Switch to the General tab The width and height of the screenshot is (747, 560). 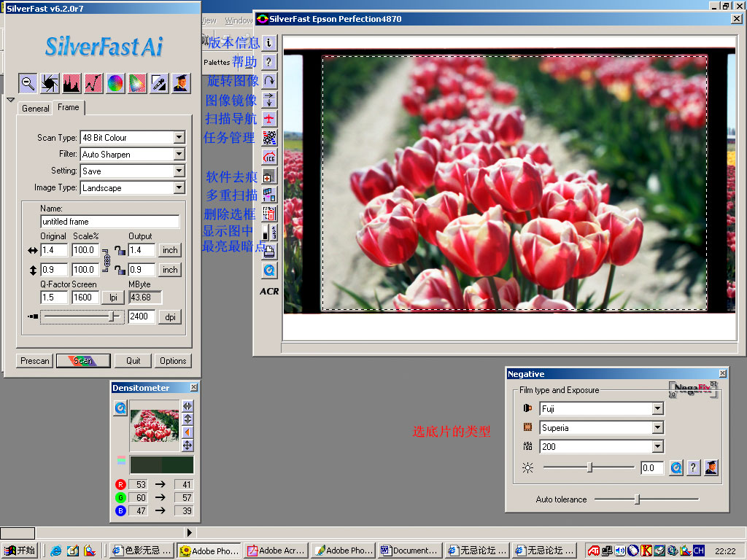[35, 109]
